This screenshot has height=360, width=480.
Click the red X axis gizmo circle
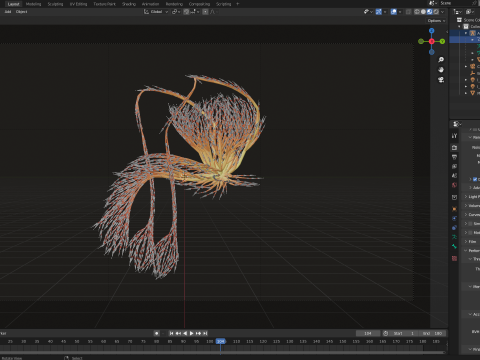pos(432,41)
